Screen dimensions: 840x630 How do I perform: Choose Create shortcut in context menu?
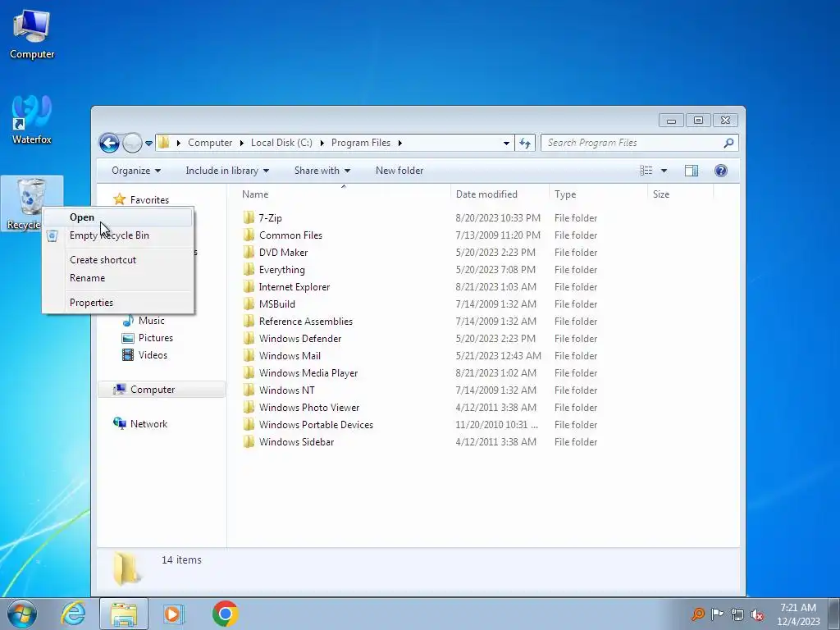click(x=117, y=260)
